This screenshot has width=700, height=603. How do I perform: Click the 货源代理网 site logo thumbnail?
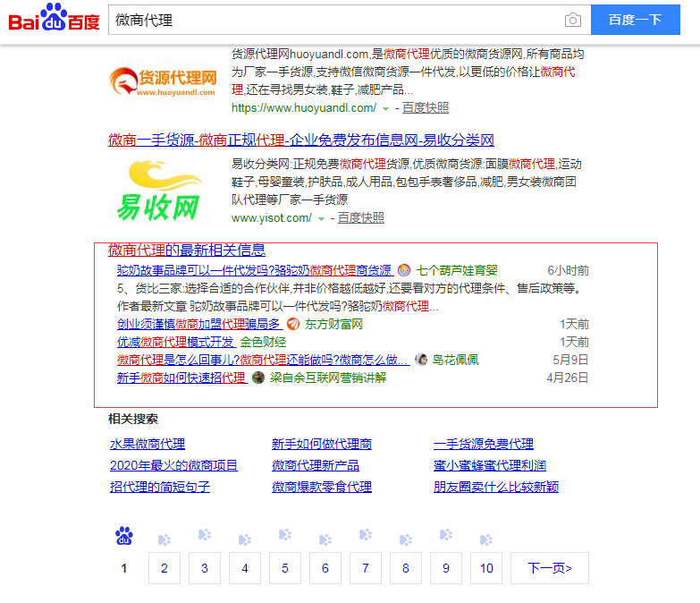point(164,80)
